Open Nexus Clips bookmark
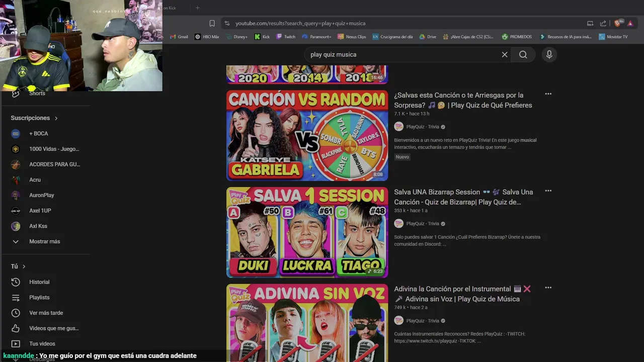 [x=352, y=37]
